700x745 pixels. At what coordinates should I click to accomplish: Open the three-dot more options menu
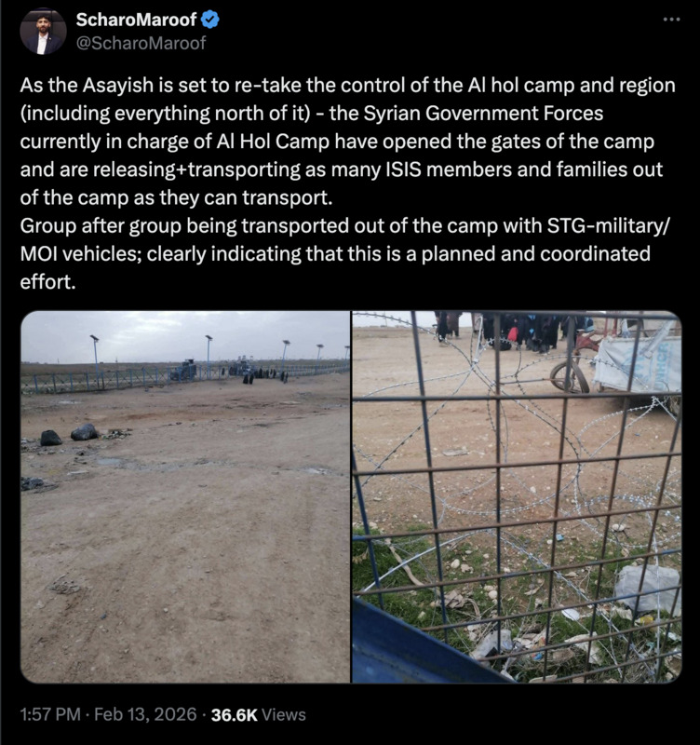[671, 20]
